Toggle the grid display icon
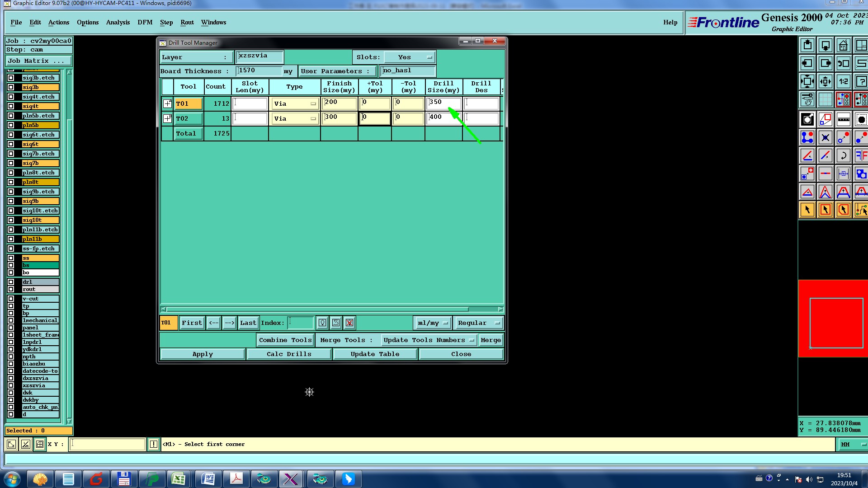 pyautogui.click(x=825, y=99)
